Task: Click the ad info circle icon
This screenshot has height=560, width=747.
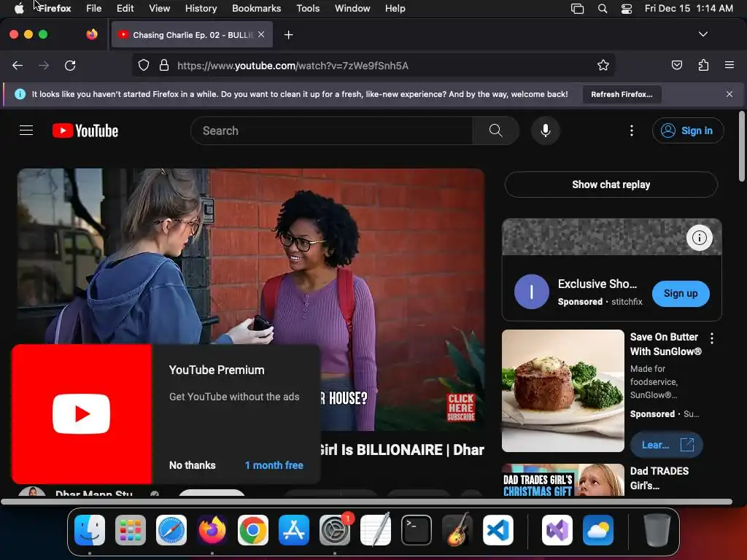Action: pos(700,237)
